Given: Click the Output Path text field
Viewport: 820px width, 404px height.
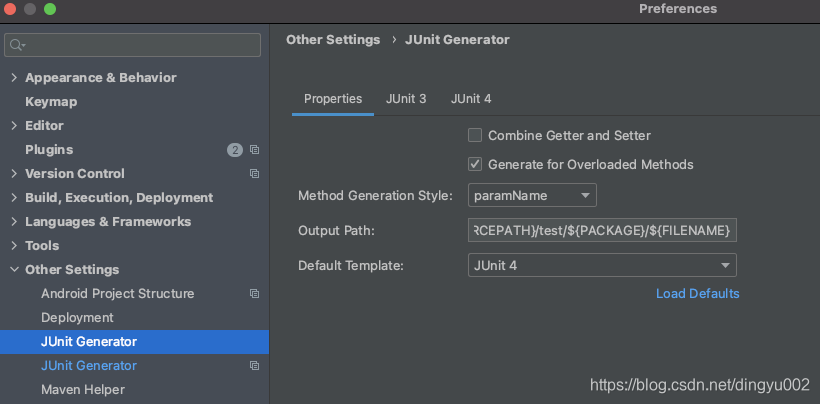Looking at the screenshot, I should [x=602, y=230].
